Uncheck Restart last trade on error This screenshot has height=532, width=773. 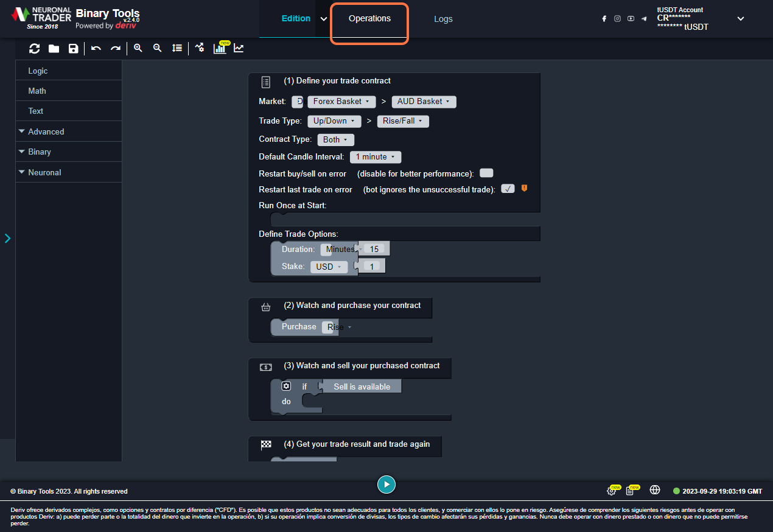point(508,189)
